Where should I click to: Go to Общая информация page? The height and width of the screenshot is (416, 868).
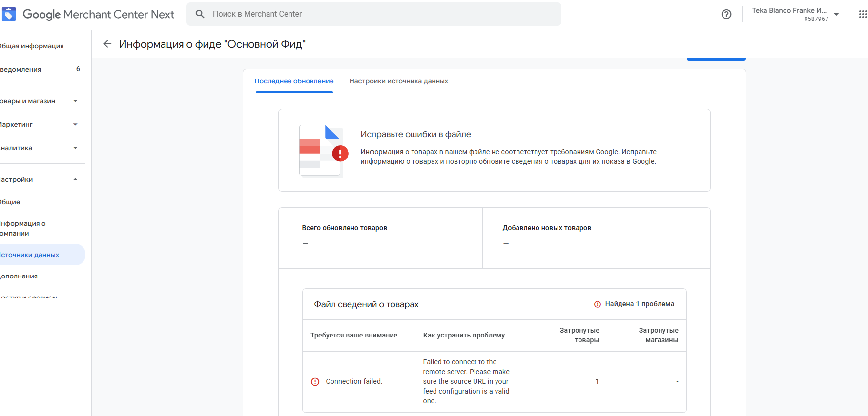[x=32, y=46]
